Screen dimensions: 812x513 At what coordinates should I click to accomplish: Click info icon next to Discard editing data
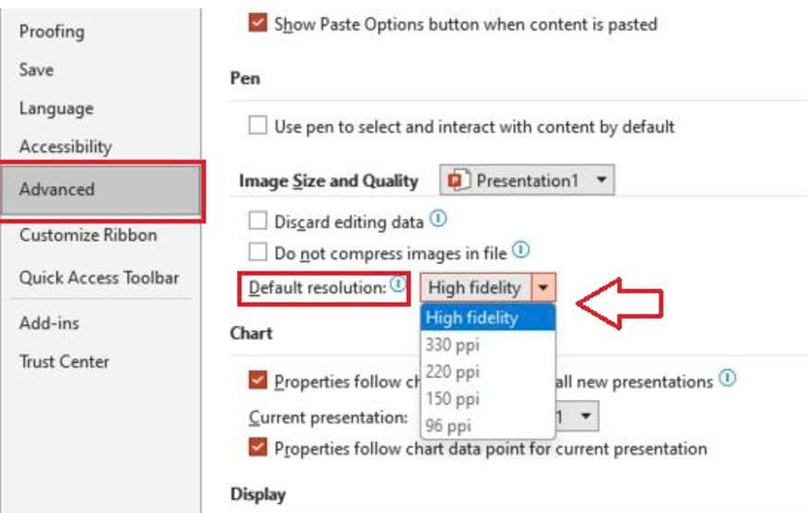click(x=438, y=219)
